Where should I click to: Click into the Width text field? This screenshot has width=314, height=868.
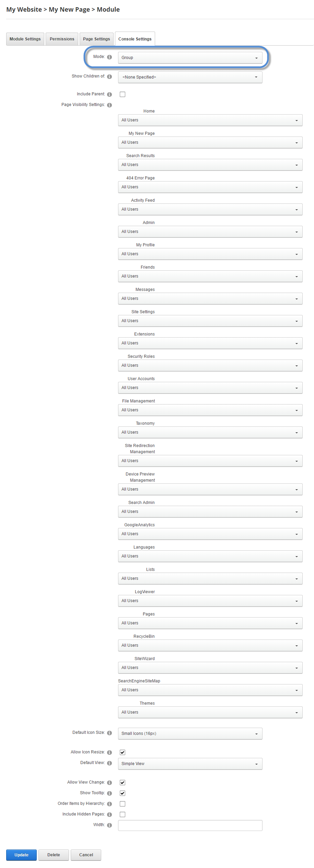click(190, 825)
